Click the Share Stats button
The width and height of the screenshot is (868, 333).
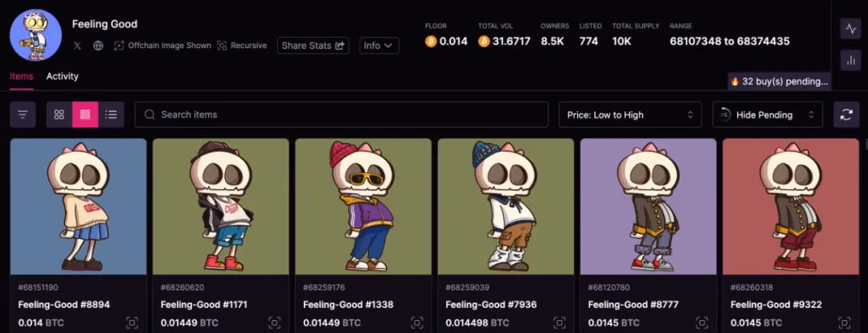pos(313,45)
